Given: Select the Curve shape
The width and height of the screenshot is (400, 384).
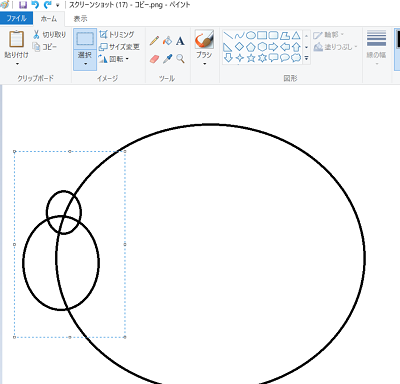Looking at the screenshot, I should coord(239,35).
